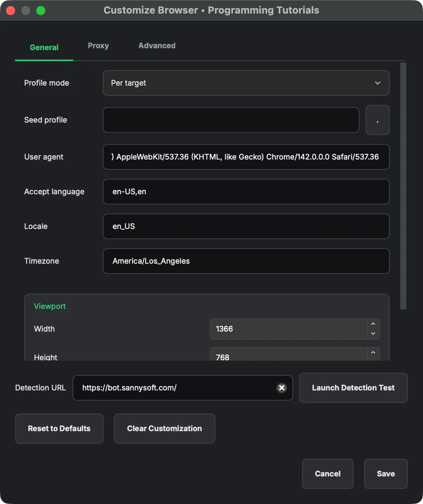Increase the viewport Width with up arrow
This screenshot has width=423, height=504.
(373, 324)
